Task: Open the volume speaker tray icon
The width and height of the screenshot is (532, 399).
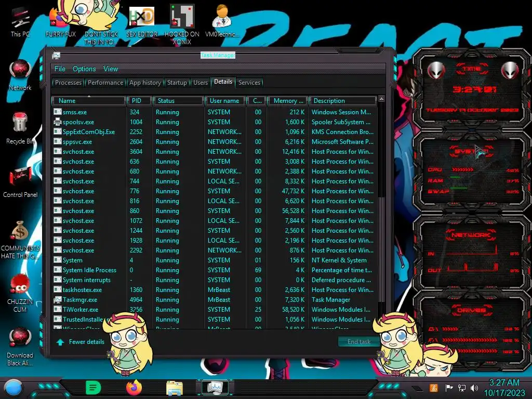Action: point(474,388)
